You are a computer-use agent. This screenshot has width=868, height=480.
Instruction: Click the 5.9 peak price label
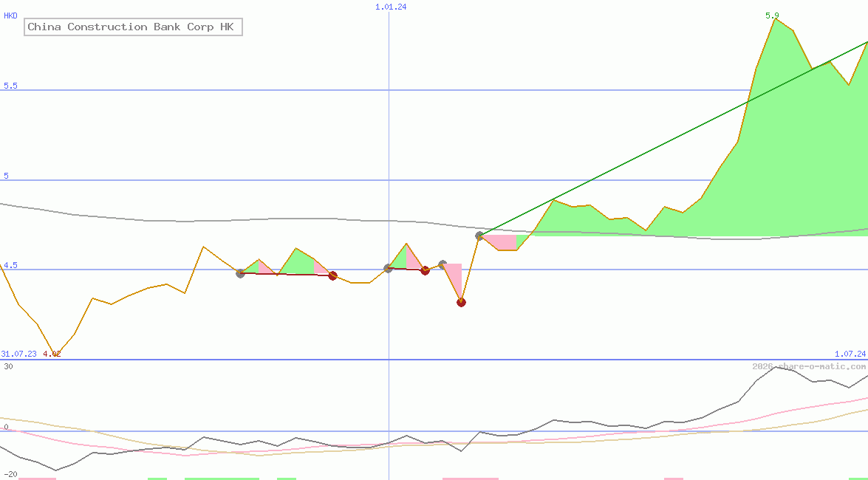[772, 16]
